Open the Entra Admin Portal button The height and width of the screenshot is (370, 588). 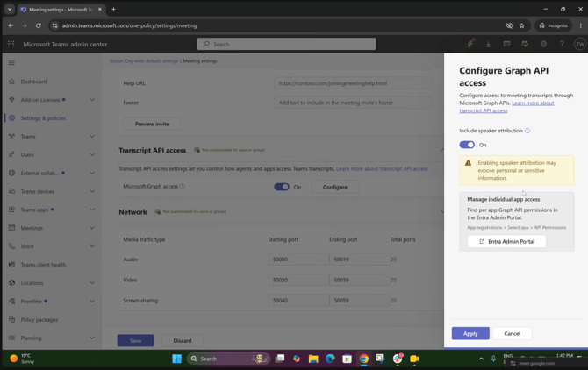coord(506,241)
